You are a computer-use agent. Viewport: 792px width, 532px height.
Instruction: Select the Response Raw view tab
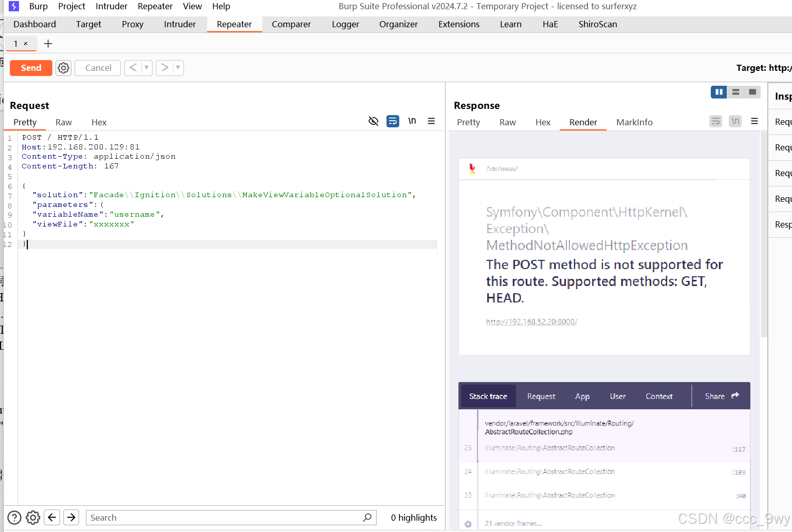coord(508,122)
